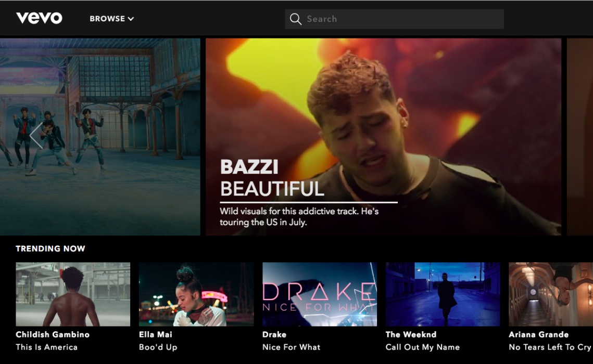
Task: Open the Childish Gambino artist link
Action: coord(53,334)
